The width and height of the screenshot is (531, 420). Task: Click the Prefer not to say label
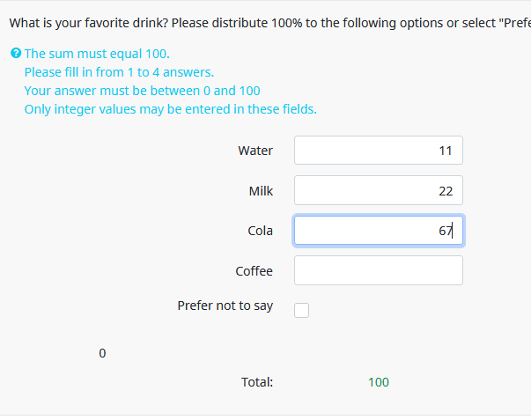[x=225, y=306]
